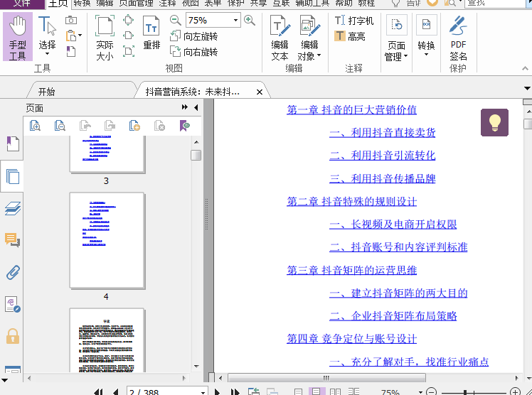Open the Layers side panel
Image resolution: width=532 pixels, height=395 pixels.
pyautogui.click(x=13, y=208)
